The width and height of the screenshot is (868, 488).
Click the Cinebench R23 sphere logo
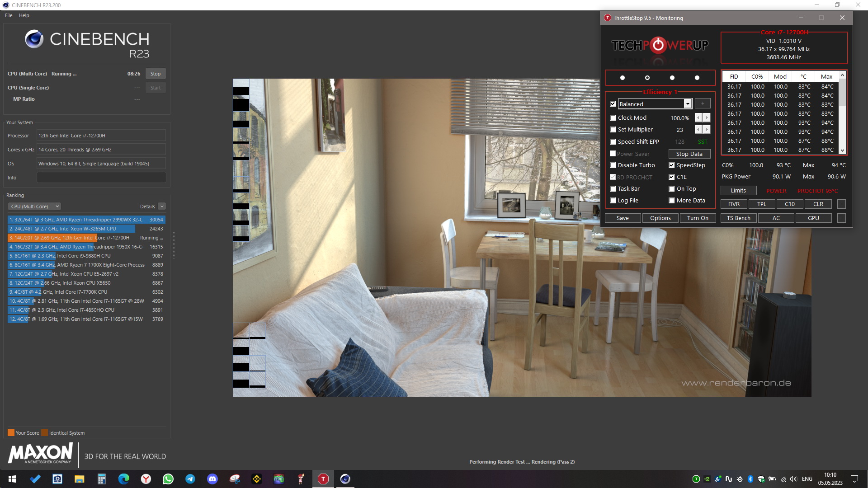tap(34, 39)
